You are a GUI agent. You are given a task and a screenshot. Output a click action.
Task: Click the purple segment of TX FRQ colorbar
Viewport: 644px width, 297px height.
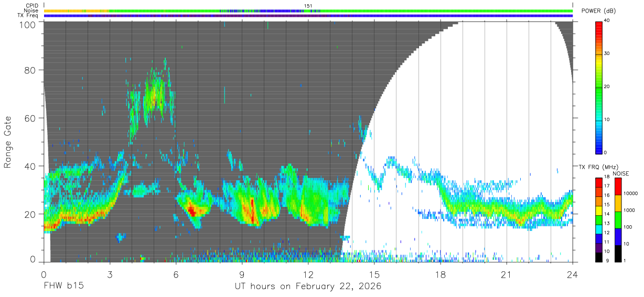(x=599, y=247)
